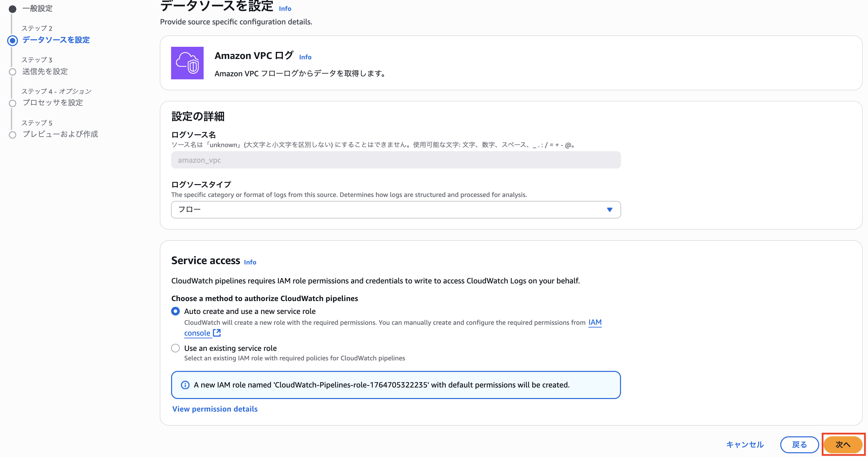Screen dimensions: 868x457
Task: Click the filled step indicator next to 一般設定
Action: click(x=13, y=8)
